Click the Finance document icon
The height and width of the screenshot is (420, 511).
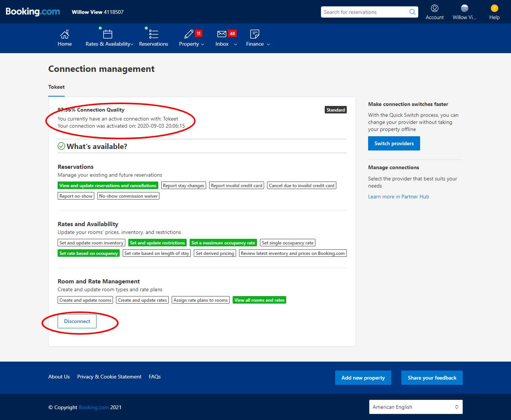tap(255, 34)
